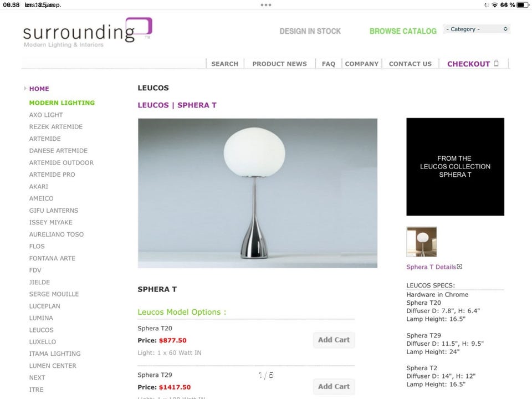Viewport: 532px width, 399px height.
Task: Tap the three-dot multitasking icon
Action: click(266, 5)
